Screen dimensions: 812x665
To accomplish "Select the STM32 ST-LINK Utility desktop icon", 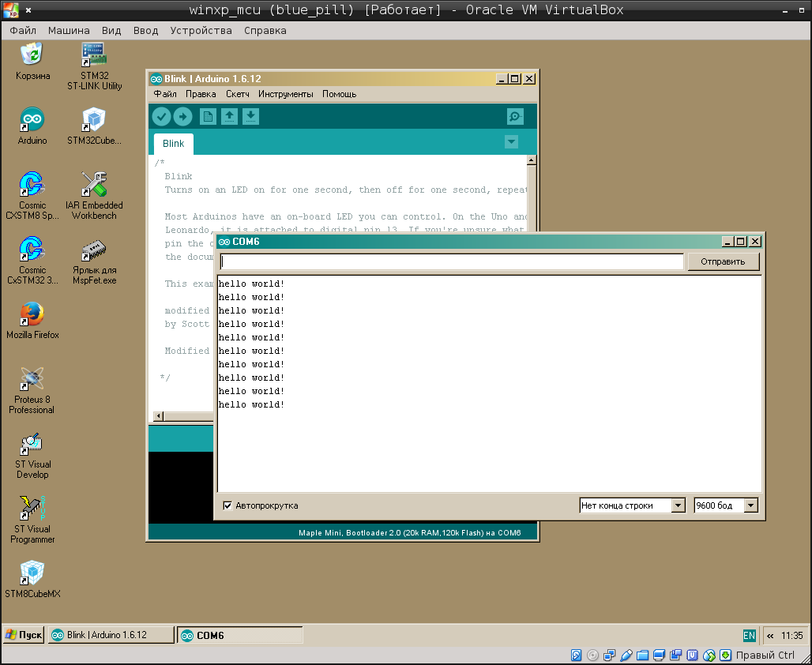I will click(94, 67).
